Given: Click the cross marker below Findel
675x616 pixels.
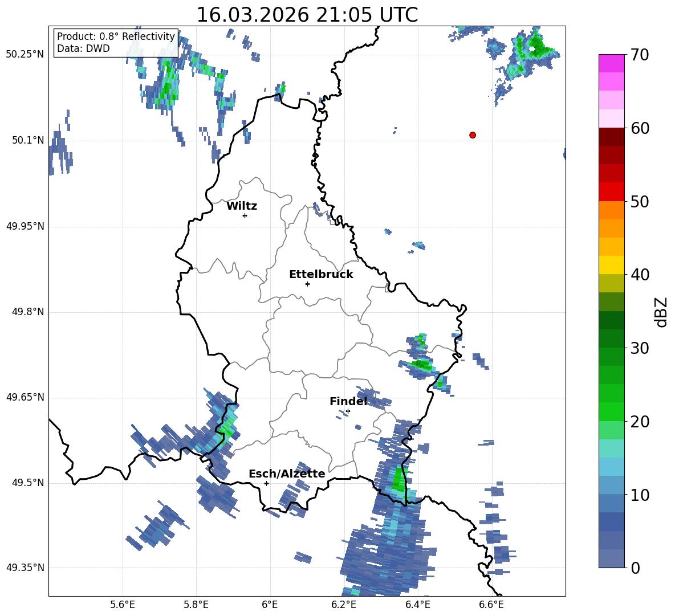Looking at the screenshot, I should coord(348,411).
